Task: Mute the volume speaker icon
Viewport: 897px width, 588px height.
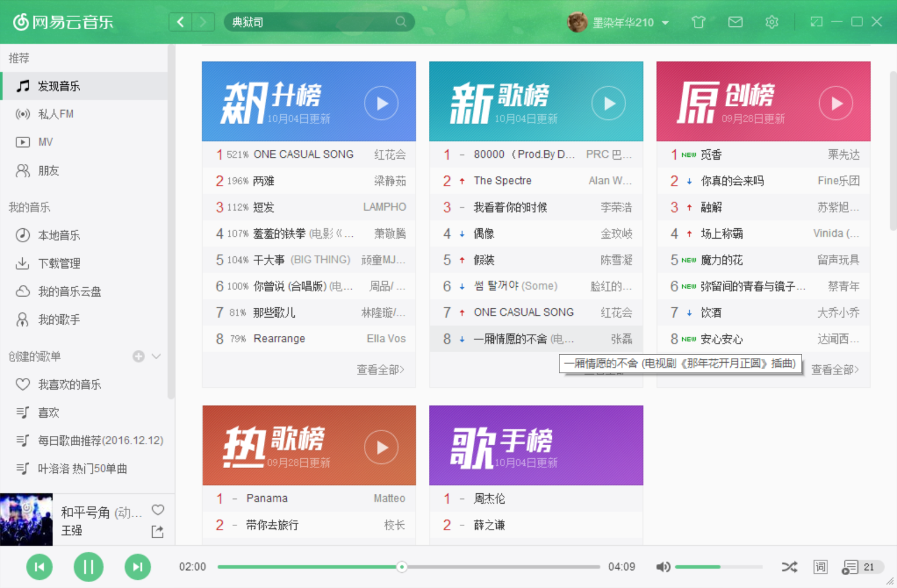Action: (663, 567)
